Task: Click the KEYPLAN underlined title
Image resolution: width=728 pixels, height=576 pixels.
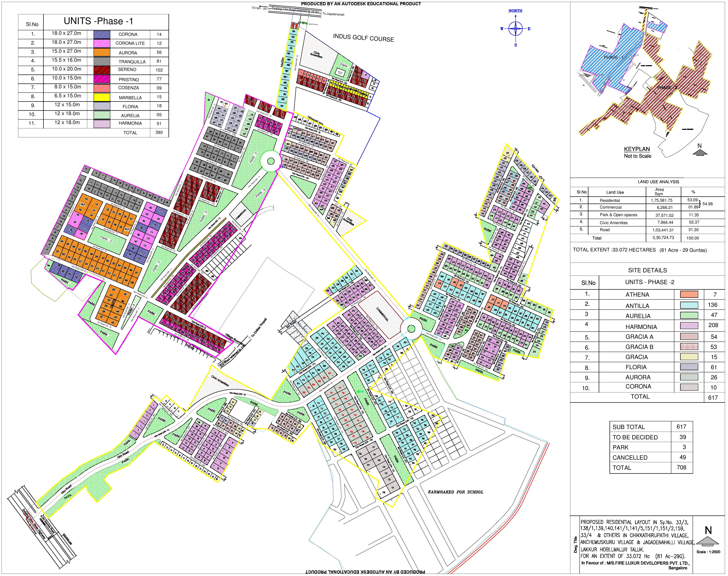Action: click(x=637, y=149)
